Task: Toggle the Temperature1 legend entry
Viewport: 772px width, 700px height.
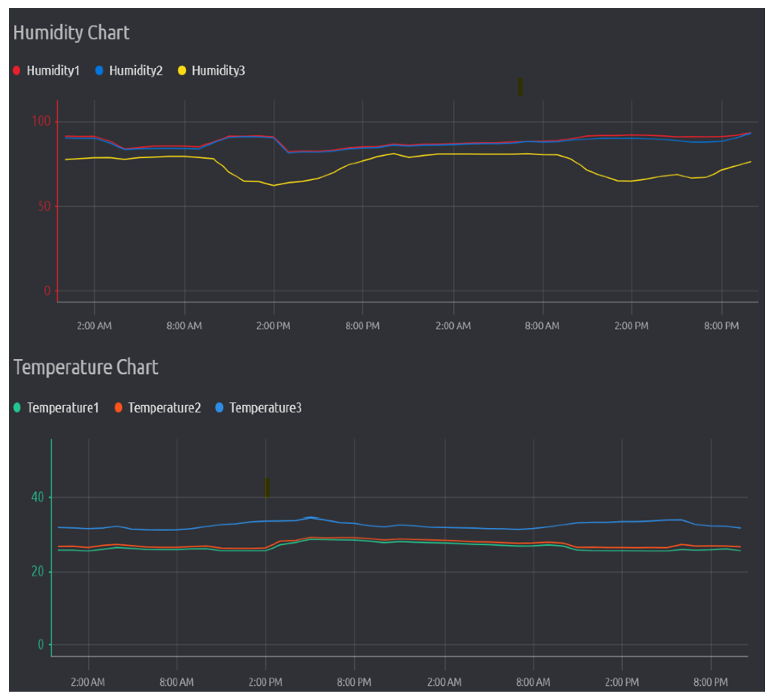Action: (63, 408)
